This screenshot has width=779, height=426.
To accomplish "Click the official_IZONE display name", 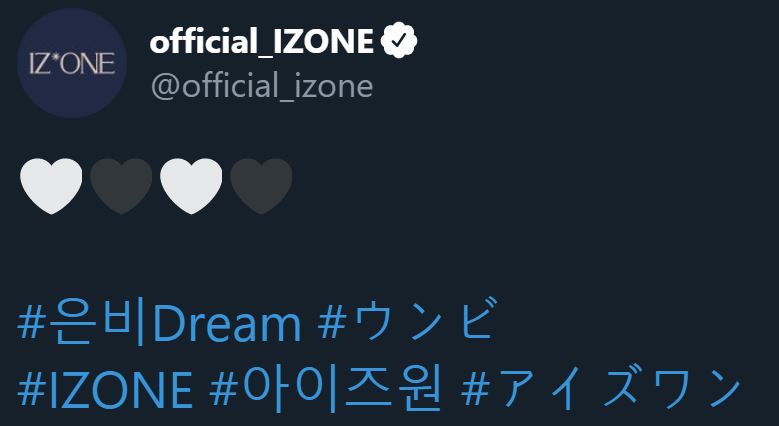I will click(262, 42).
